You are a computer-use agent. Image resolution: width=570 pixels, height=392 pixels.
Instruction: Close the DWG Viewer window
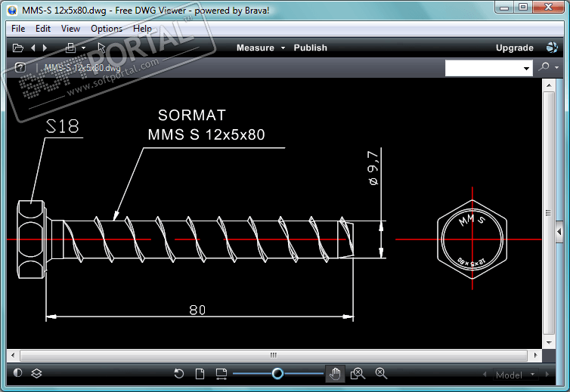pos(549,8)
